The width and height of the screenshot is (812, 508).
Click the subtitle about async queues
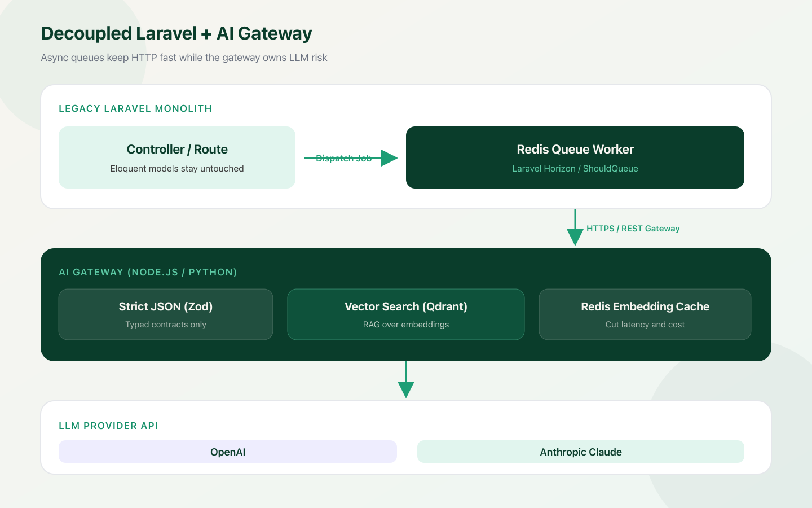click(x=184, y=58)
